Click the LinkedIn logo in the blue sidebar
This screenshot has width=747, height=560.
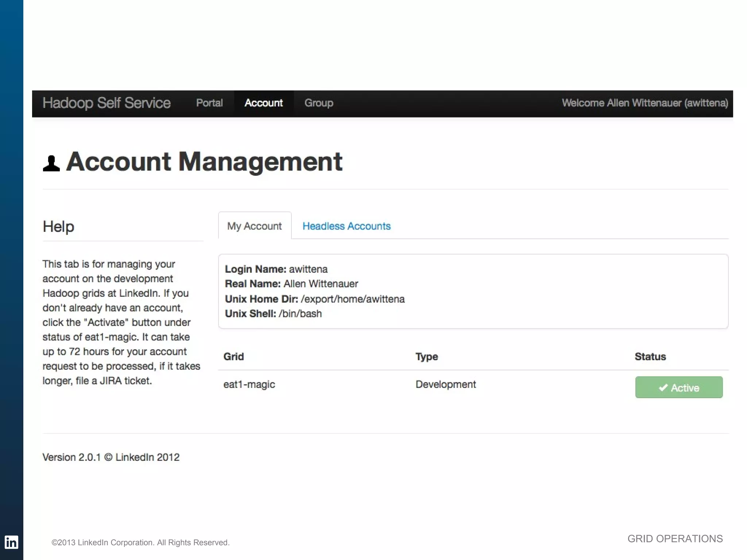pyautogui.click(x=11, y=542)
